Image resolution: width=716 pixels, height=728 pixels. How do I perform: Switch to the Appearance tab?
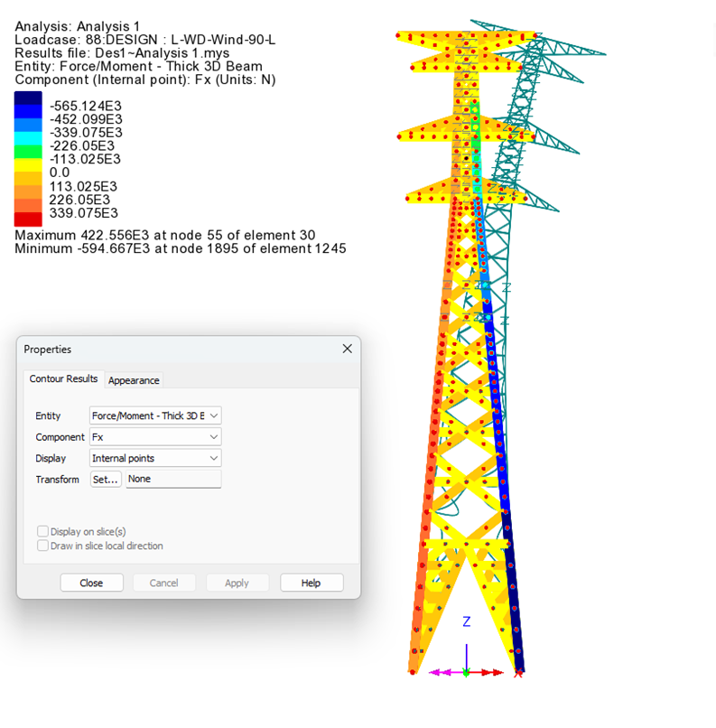point(134,380)
